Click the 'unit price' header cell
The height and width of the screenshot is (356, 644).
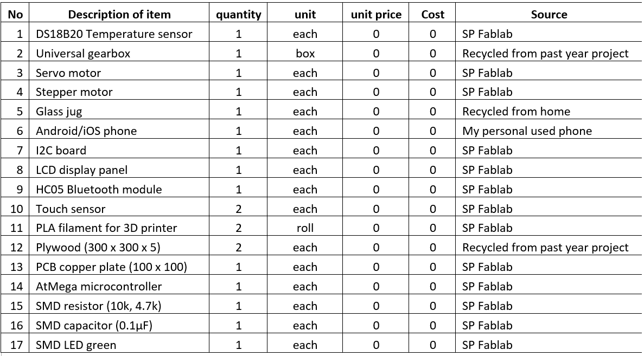pos(376,15)
